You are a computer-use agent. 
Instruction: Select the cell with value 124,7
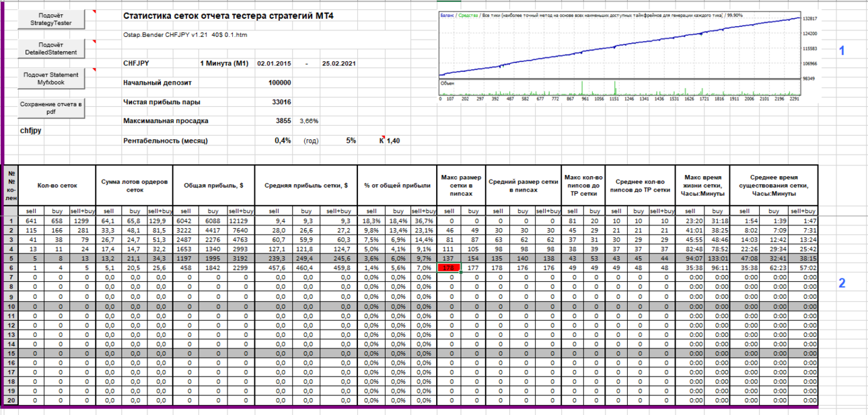coord(339,249)
